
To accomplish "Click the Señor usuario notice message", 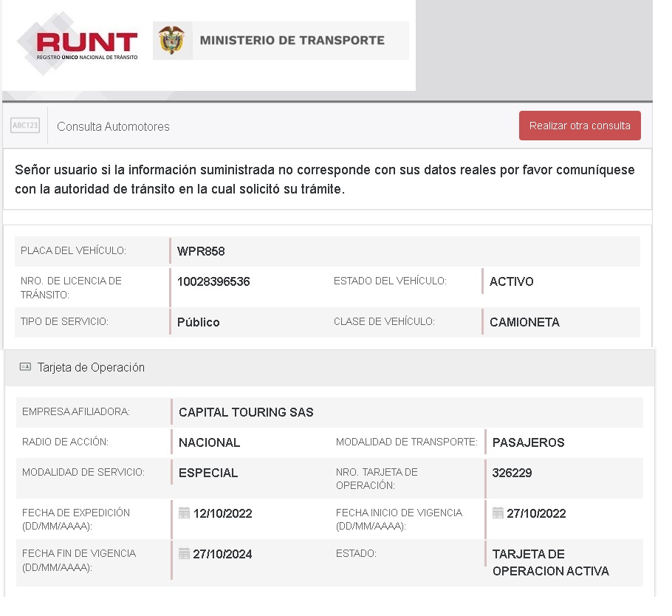I will pos(325,179).
